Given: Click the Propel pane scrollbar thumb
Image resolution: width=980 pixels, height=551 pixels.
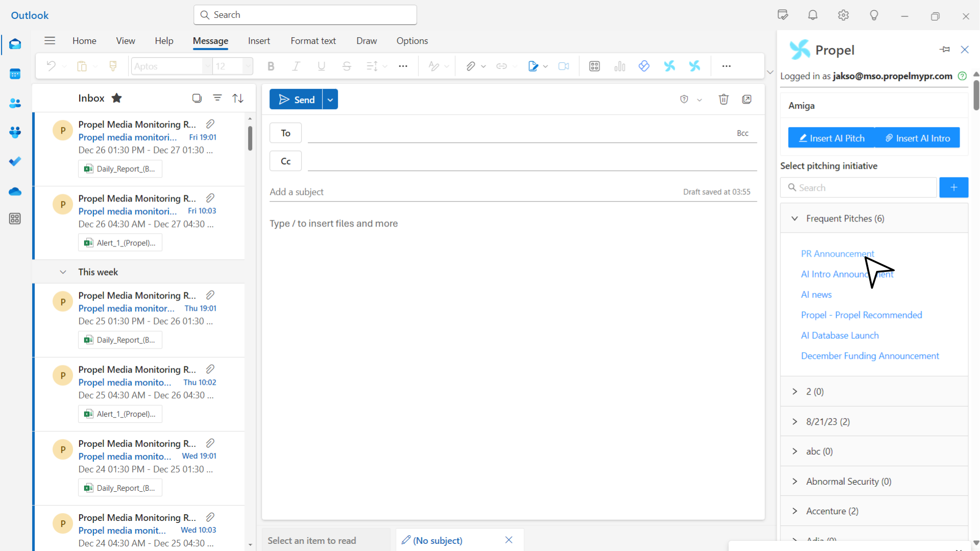Looking at the screenshot, I should point(976,94).
